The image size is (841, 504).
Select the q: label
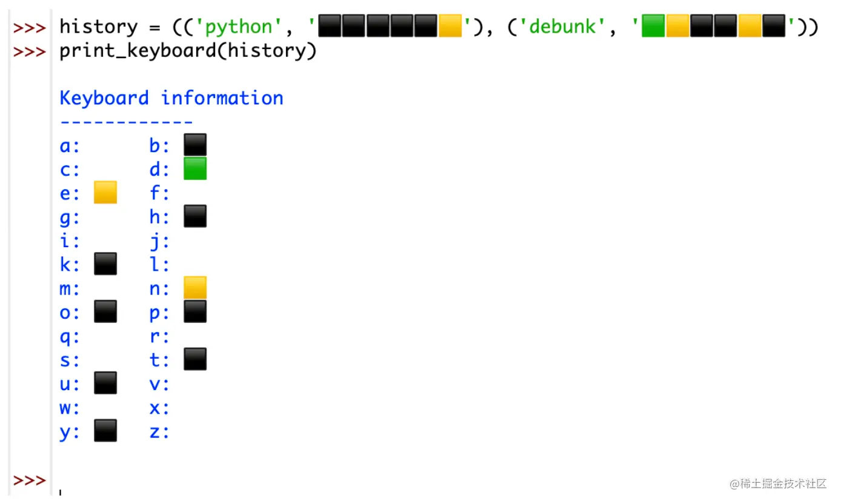[x=70, y=337]
